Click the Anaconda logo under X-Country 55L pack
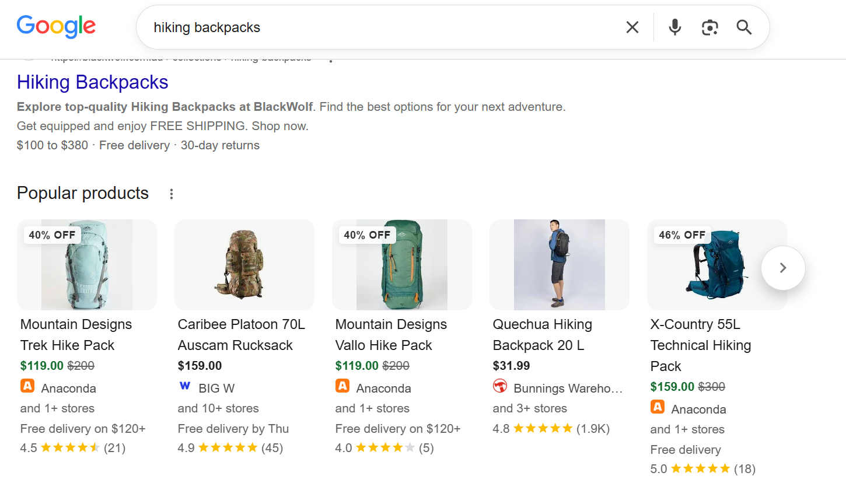Screen dimensions: 846x504 point(658,407)
